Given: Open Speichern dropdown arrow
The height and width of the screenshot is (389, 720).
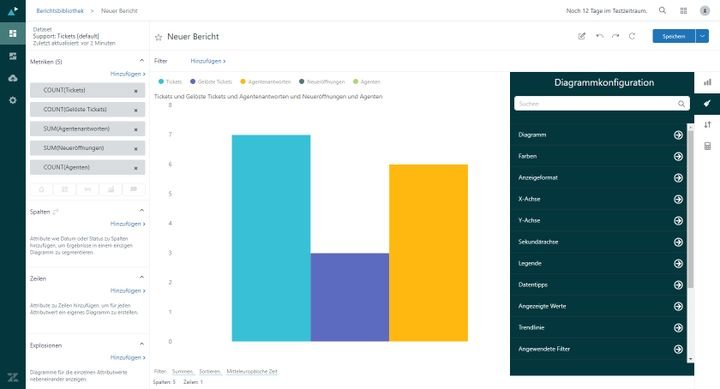Looking at the screenshot, I should coord(702,36).
